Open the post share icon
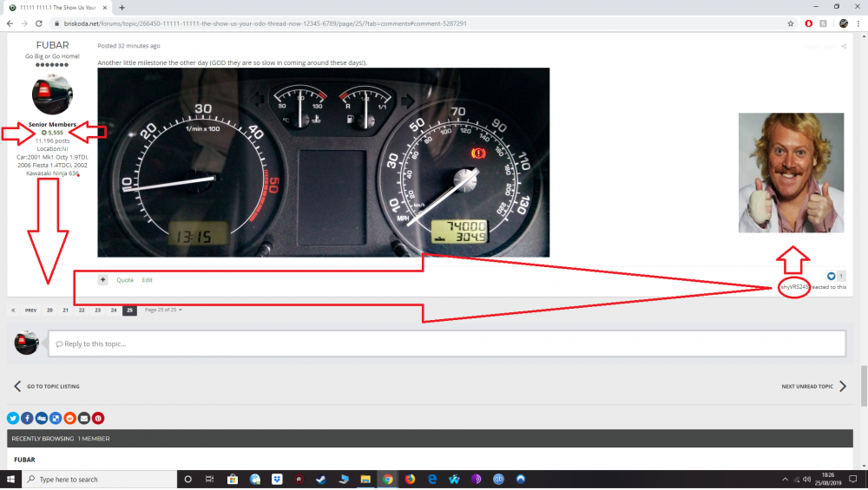This screenshot has height=490, width=868. tap(844, 47)
